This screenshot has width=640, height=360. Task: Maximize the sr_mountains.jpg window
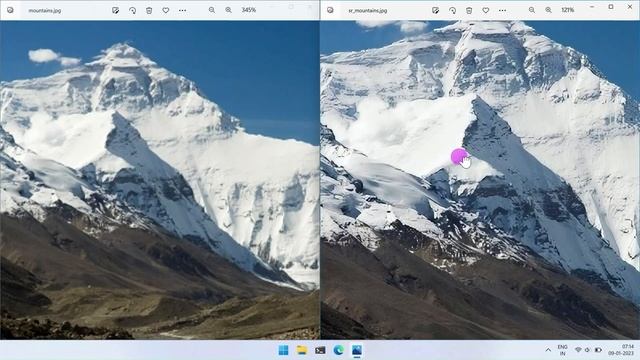(x=611, y=7)
